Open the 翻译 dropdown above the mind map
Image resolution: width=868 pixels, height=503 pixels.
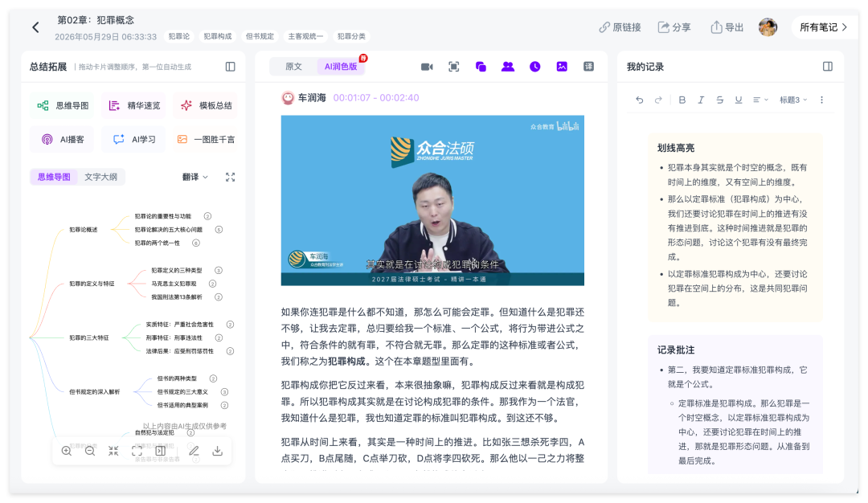click(194, 177)
